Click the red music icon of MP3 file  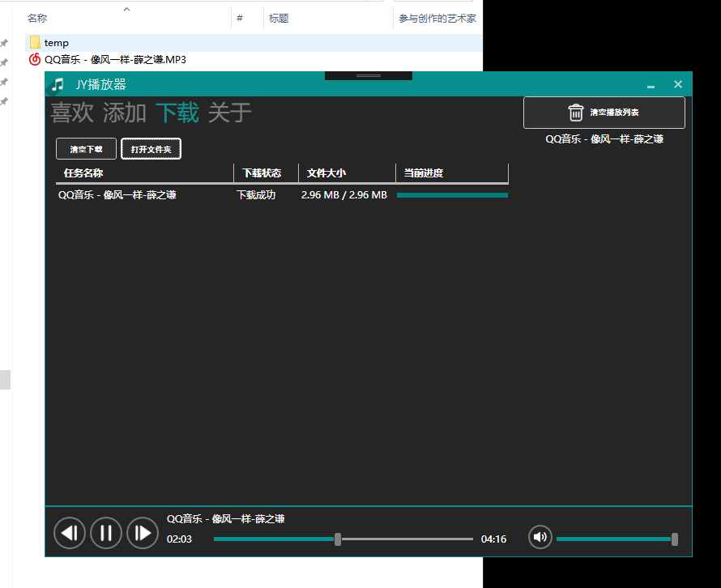pyautogui.click(x=35, y=59)
